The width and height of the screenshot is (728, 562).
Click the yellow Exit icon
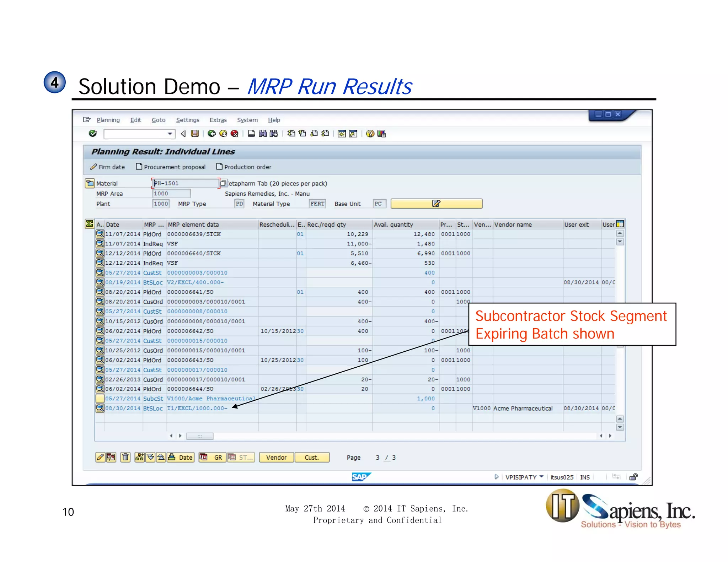pos(223,134)
